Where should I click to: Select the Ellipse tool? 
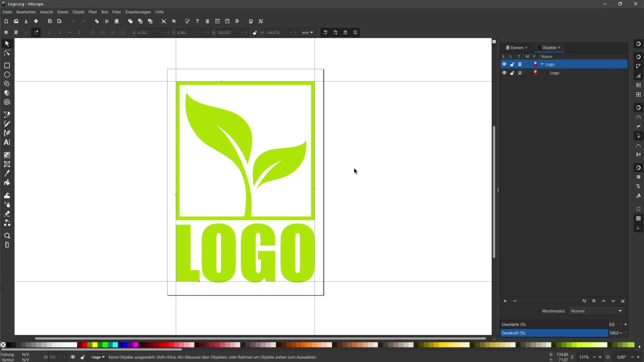(7, 74)
